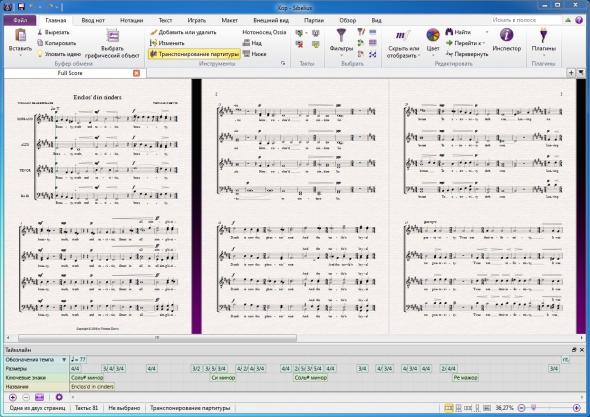Open the Filters (Фильтры) dropdown arrow
The width and height of the screenshot is (590, 417).
341,55
